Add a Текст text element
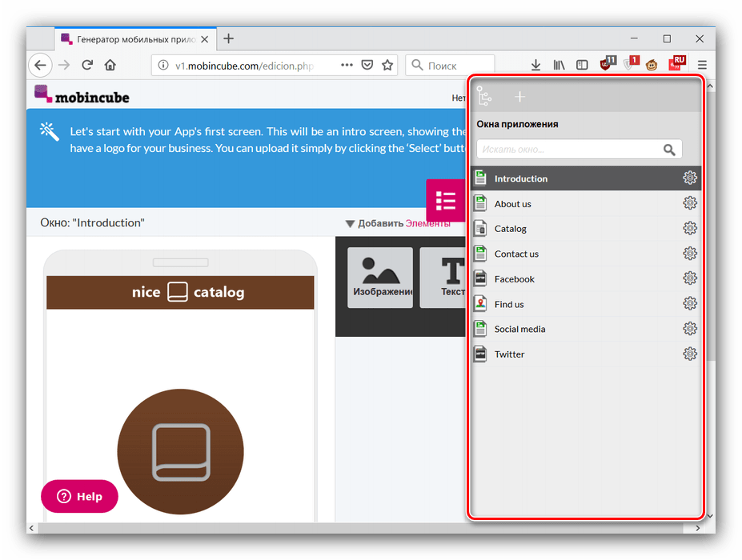Viewport: 742px width, 560px height. [443, 278]
